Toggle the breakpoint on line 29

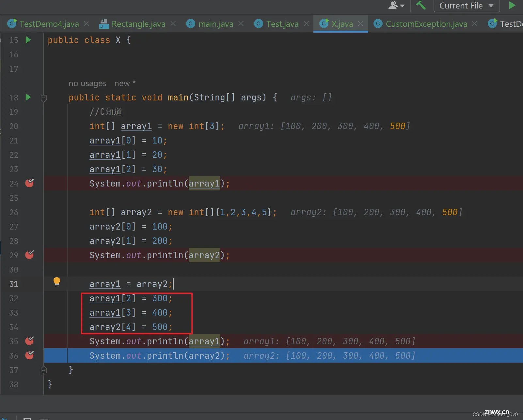coord(29,255)
